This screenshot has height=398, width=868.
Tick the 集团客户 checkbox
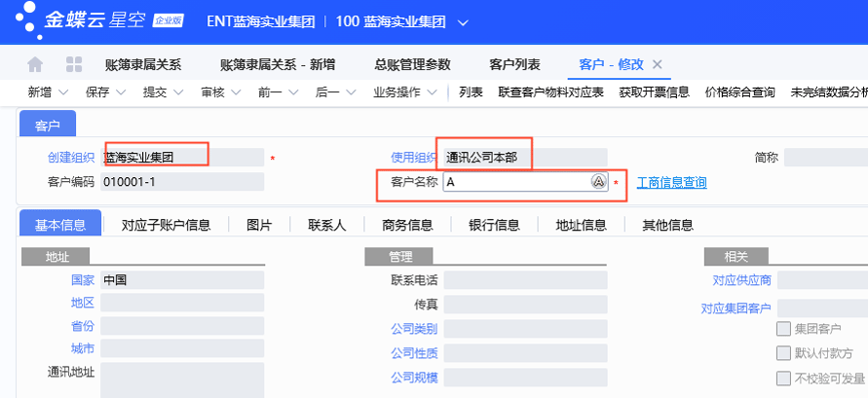[783, 329]
